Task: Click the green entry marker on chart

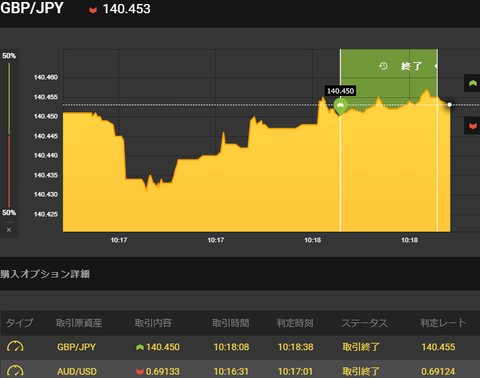Action: pos(340,105)
